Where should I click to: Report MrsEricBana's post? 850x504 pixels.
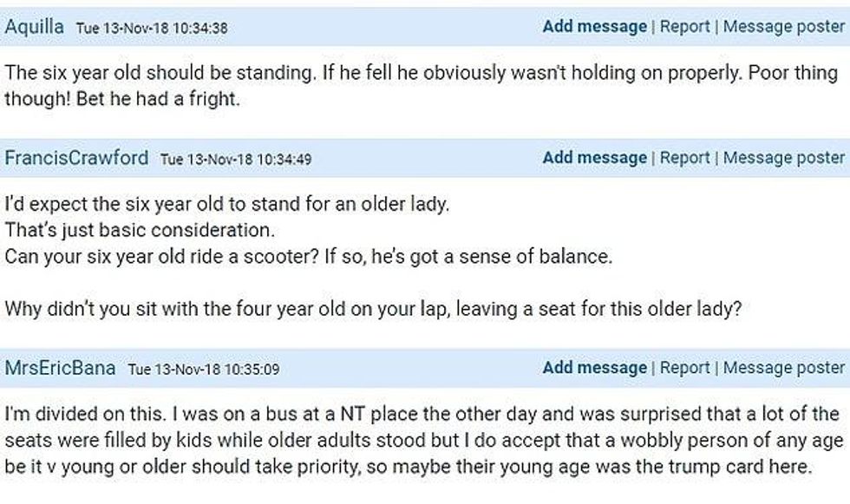pyautogui.click(x=684, y=368)
